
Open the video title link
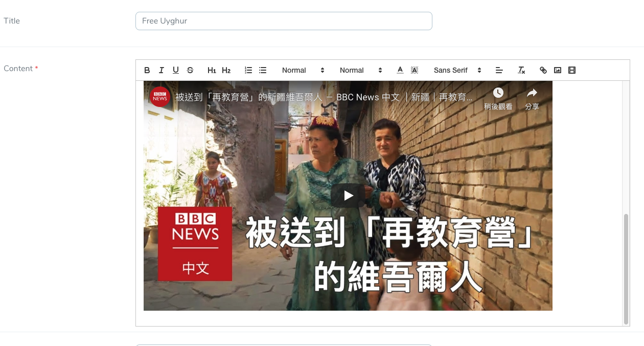324,97
